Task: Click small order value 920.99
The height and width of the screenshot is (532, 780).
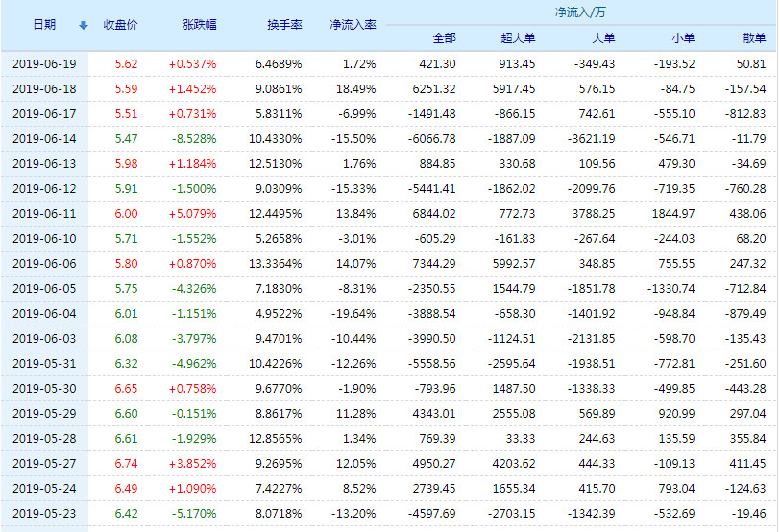Action: pyautogui.click(x=676, y=413)
